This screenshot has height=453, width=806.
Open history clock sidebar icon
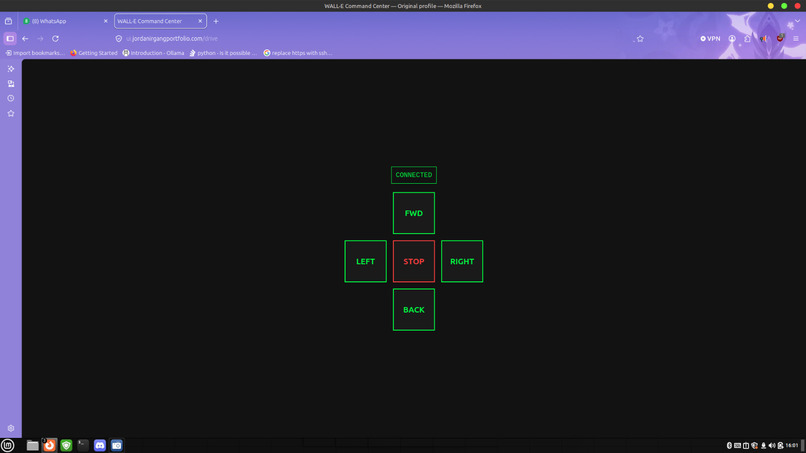(x=11, y=98)
